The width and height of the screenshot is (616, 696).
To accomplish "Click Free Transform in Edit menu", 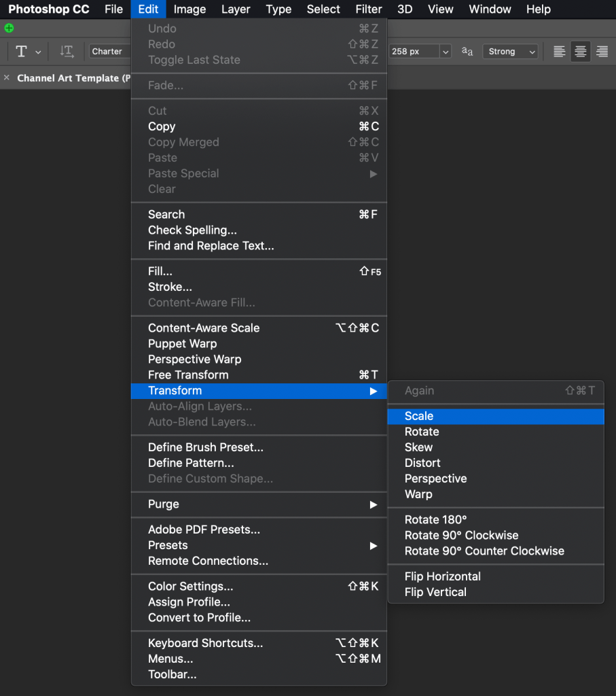I will click(188, 375).
